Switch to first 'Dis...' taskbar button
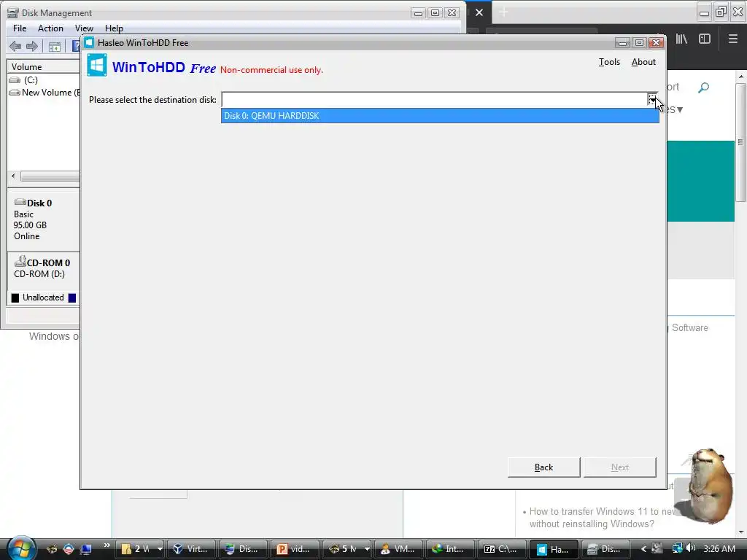The width and height of the screenshot is (747, 560). point(243,549)
